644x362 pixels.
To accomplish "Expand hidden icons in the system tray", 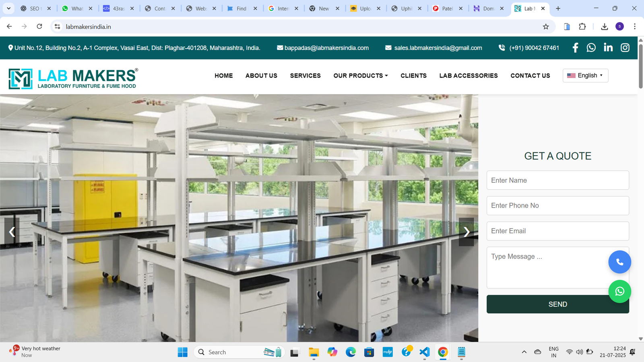I will (x=524, y=352).
